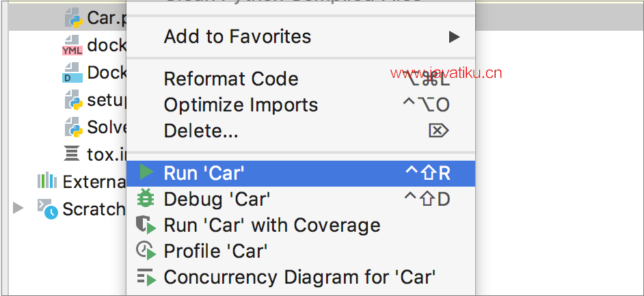Image resolution: width=644 pixels, height=296 pixels.
Task: Click the Scratches console clock icon
Action: pos(48,209)
